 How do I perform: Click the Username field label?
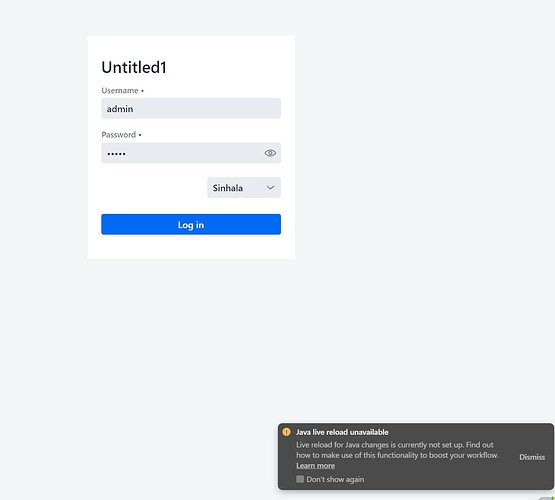pyautogui.click(x=120, y=91)
